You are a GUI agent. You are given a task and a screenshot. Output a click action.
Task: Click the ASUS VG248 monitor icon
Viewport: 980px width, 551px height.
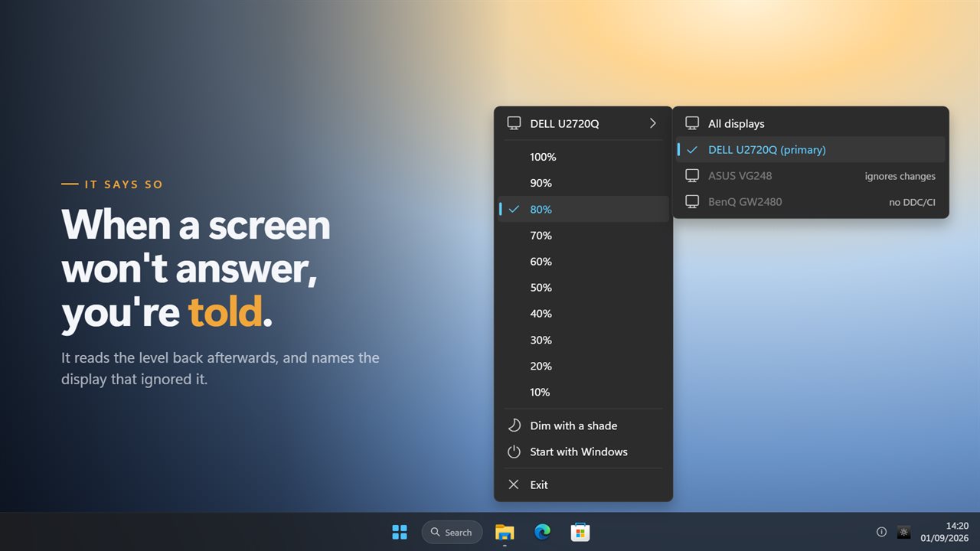point(692,175)
